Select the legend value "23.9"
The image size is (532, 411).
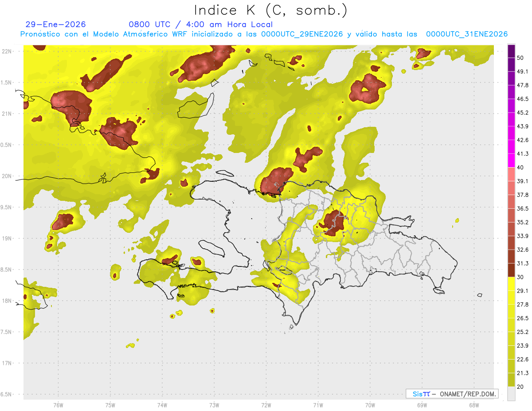523,345
